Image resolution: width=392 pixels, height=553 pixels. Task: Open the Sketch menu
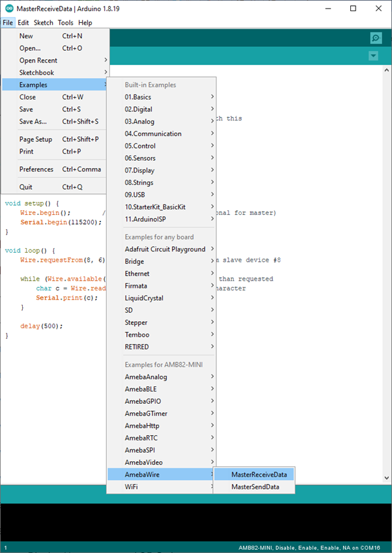[44, 23]
